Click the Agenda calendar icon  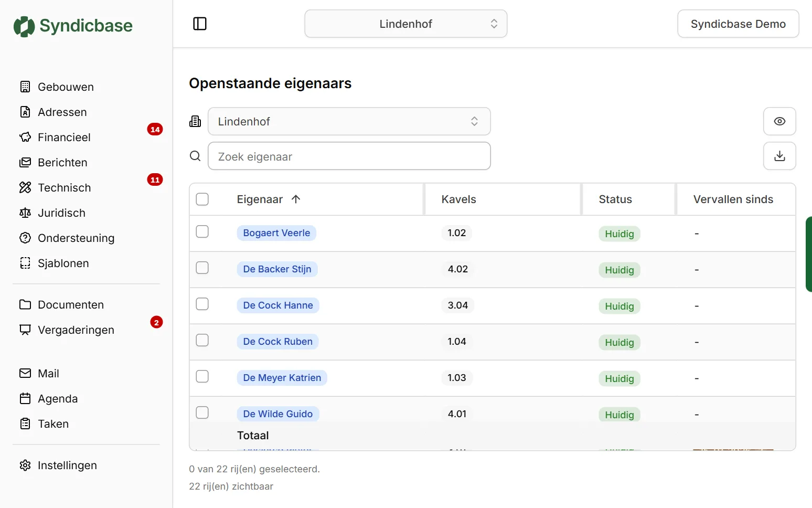[25, 398]
